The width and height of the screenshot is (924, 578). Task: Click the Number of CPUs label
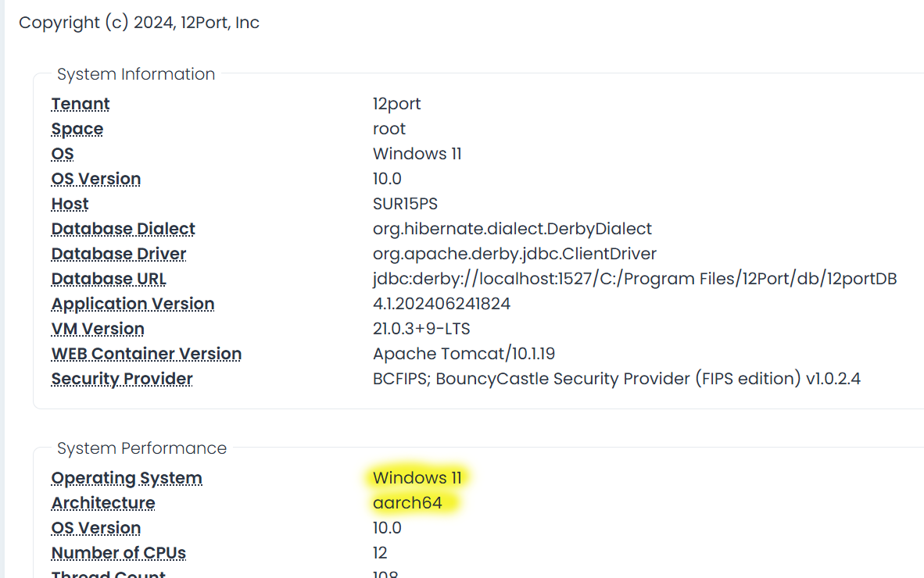[118, 553]
